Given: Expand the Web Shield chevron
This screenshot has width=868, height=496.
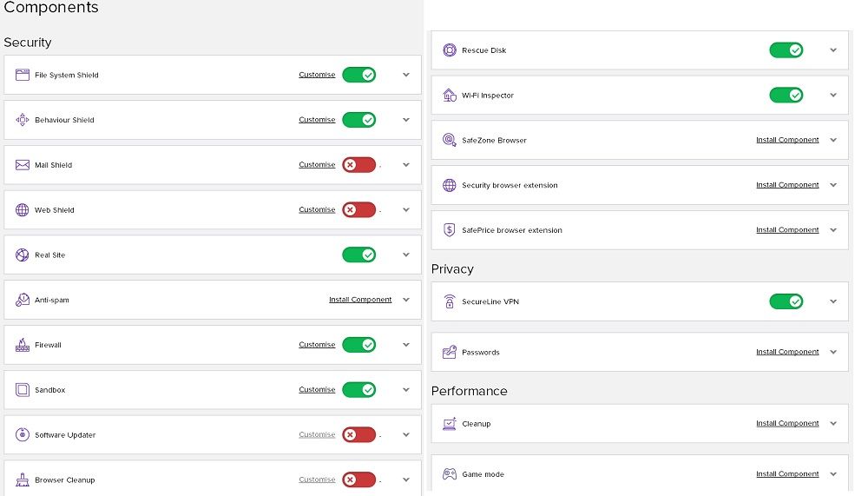Looking at the screenshot, I should click(x=406, y=209).
